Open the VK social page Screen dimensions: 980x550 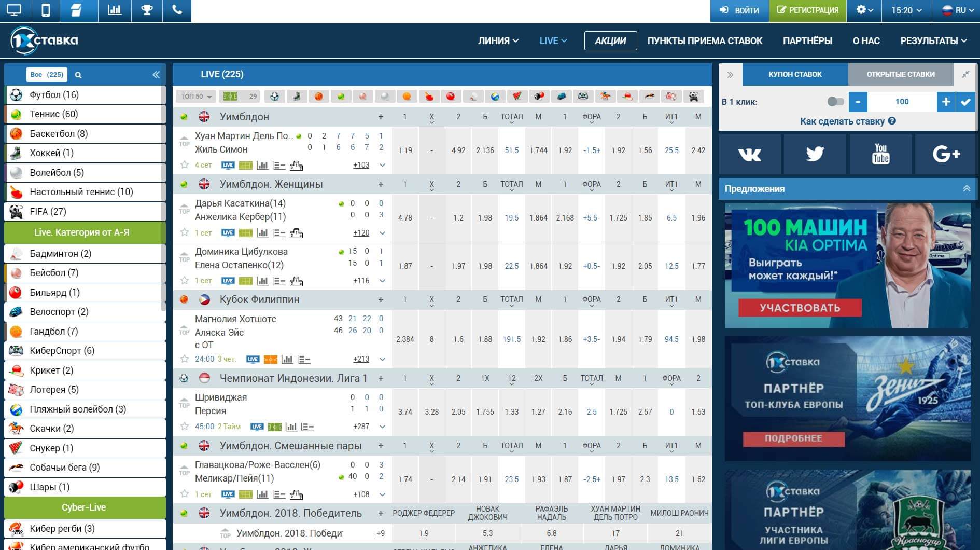tap(749, 154)
